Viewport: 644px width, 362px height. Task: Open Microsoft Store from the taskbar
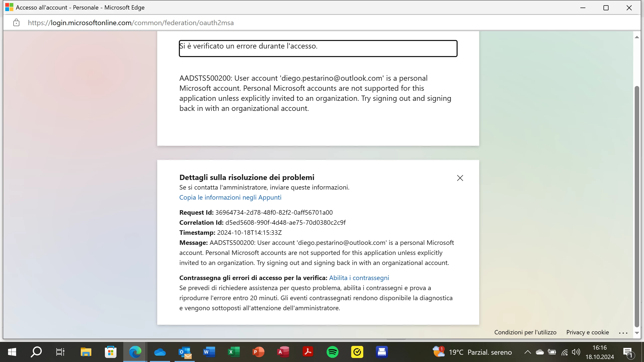pos(110,352)
